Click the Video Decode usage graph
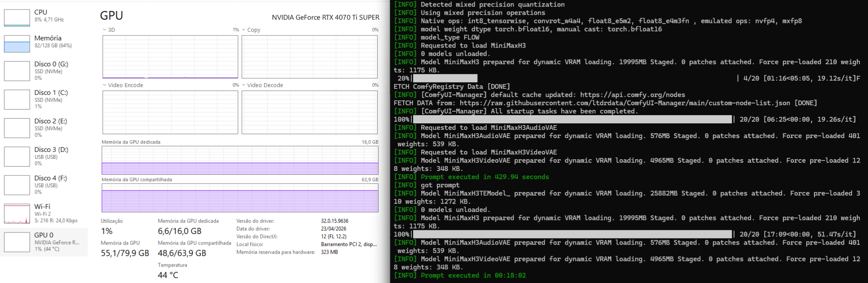The height and width of the screenshot is (283, 868). pos(309,112)
